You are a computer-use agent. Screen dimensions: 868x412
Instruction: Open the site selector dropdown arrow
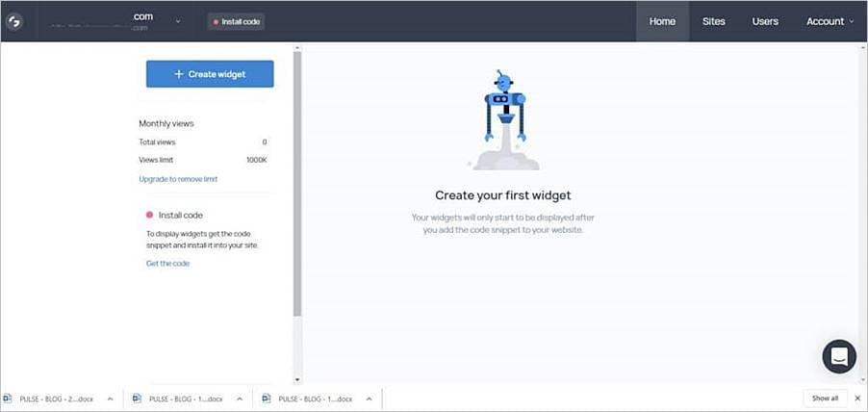[x=178, y=21]
